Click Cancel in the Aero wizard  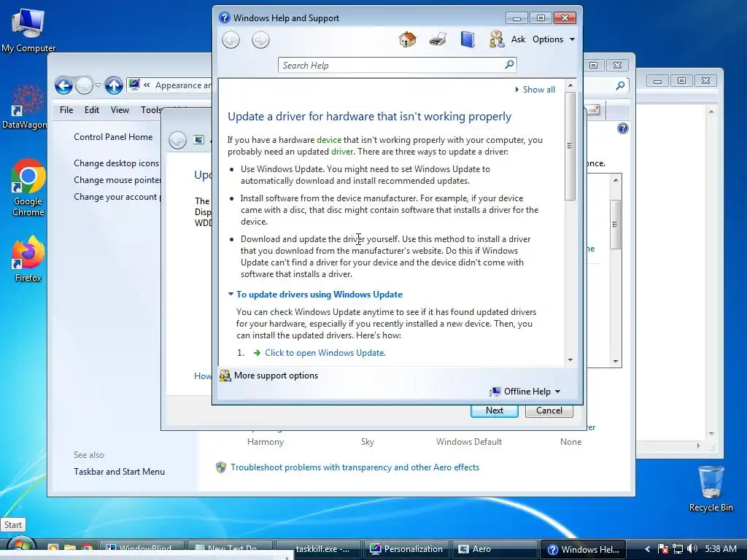tap(549, 411)
